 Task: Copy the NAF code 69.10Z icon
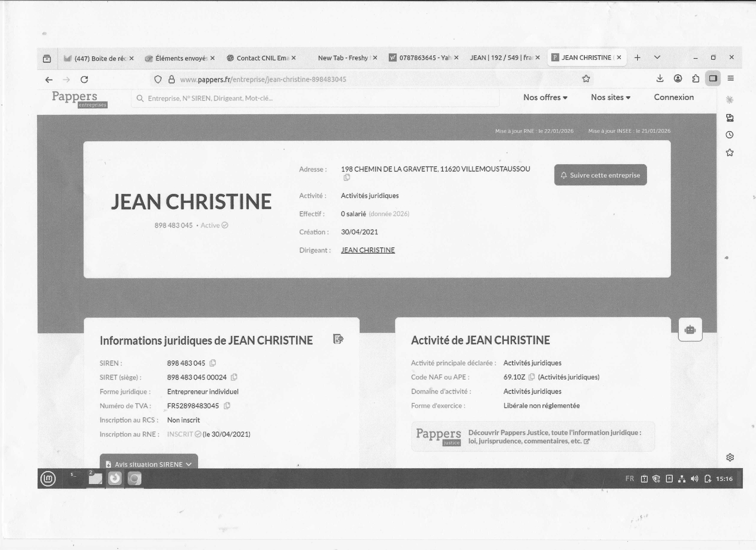[532, 377]
